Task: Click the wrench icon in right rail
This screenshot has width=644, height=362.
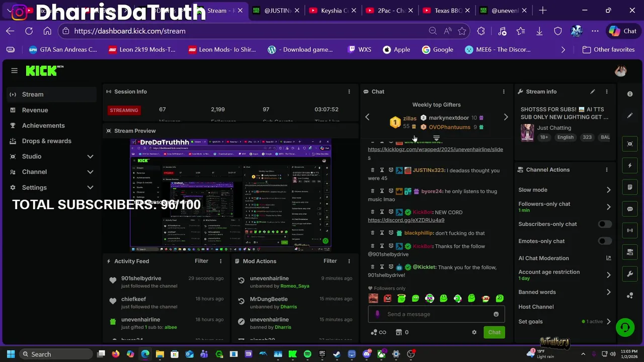Action: 630,274
